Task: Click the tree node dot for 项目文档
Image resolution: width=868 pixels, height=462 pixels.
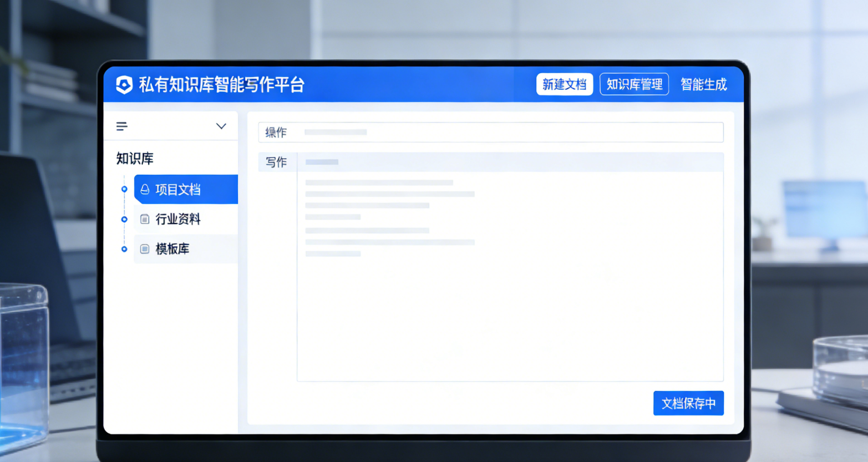Action: coord(124,190)
